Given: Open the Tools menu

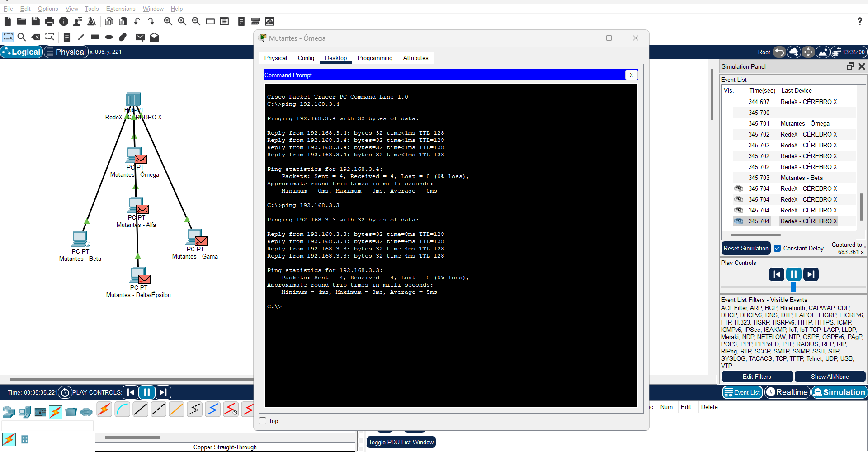Looking at the screenshot, I should tap(92, 9).
